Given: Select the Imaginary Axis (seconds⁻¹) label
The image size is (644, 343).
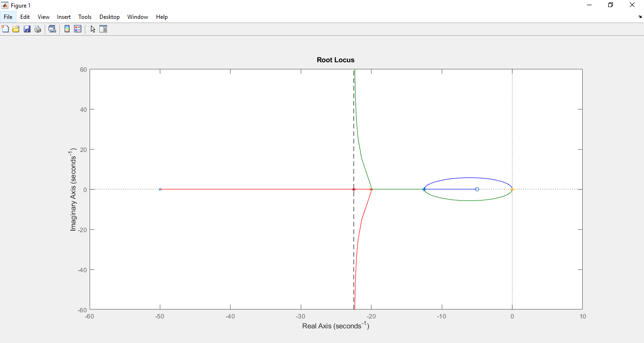Looking at the screenshot, I should pyautogui.click(x=73, y=190).
